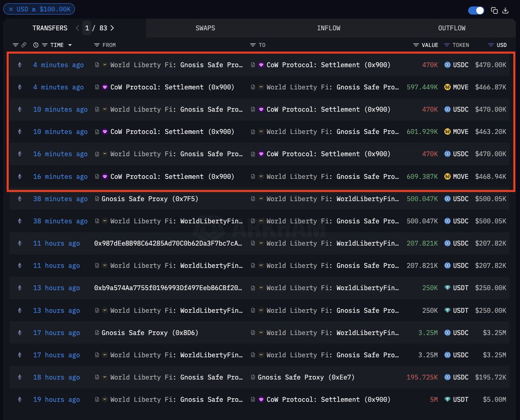The image size is (520, 420).
Task: Click the clock icon in the header row
Action: [36, 45]
